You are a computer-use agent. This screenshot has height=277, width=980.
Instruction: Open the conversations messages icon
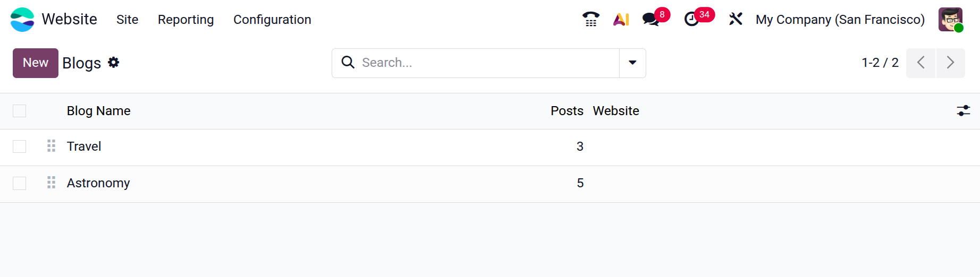[651, 20]
